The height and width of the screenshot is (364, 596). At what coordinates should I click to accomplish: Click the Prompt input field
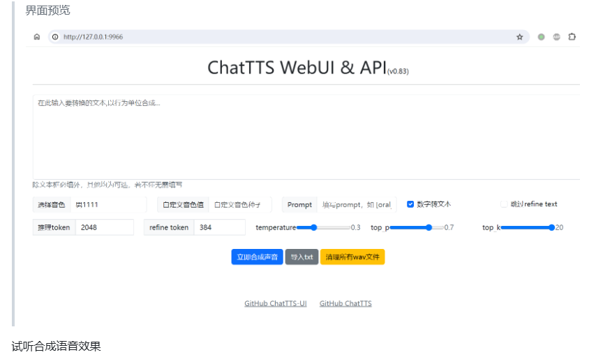click(357, 205)
